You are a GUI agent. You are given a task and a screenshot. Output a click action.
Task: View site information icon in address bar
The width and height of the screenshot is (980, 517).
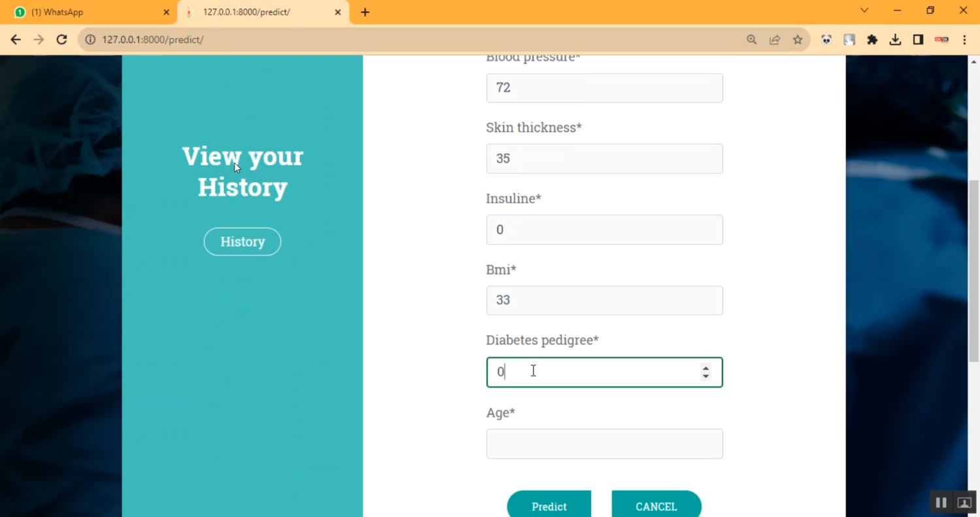coord(91,40)
